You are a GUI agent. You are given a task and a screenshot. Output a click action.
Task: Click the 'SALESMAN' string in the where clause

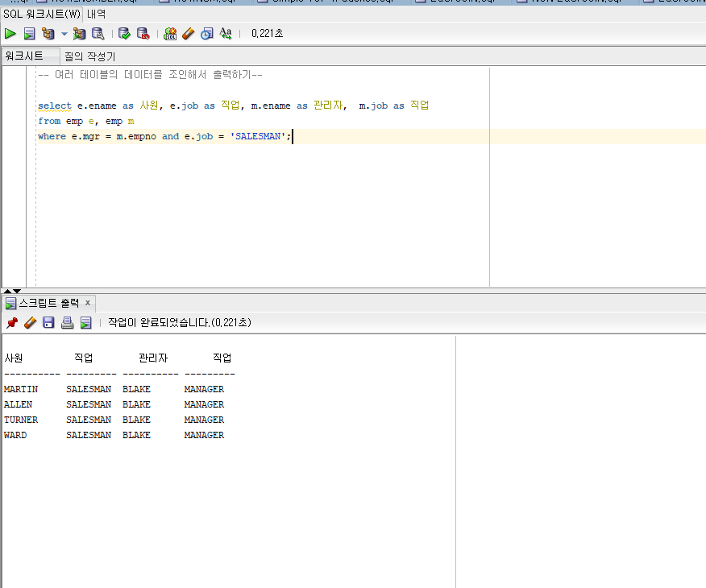(x=258, y=136)
